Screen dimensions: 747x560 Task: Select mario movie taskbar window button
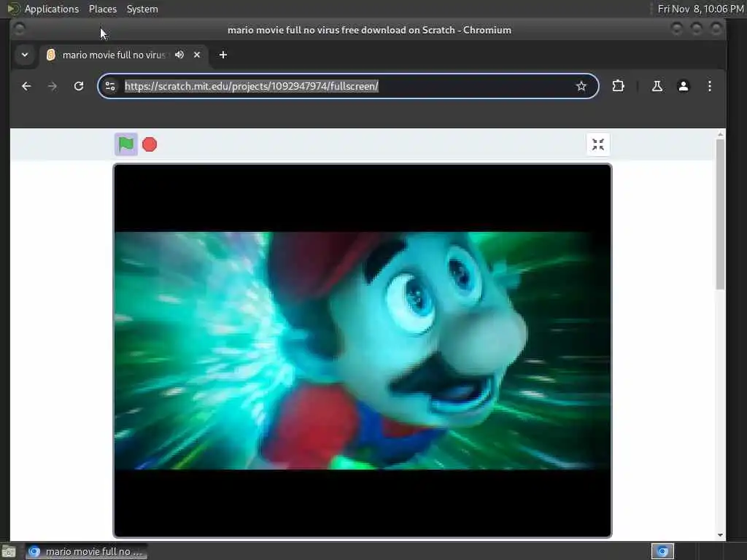(x=87, y=551)
